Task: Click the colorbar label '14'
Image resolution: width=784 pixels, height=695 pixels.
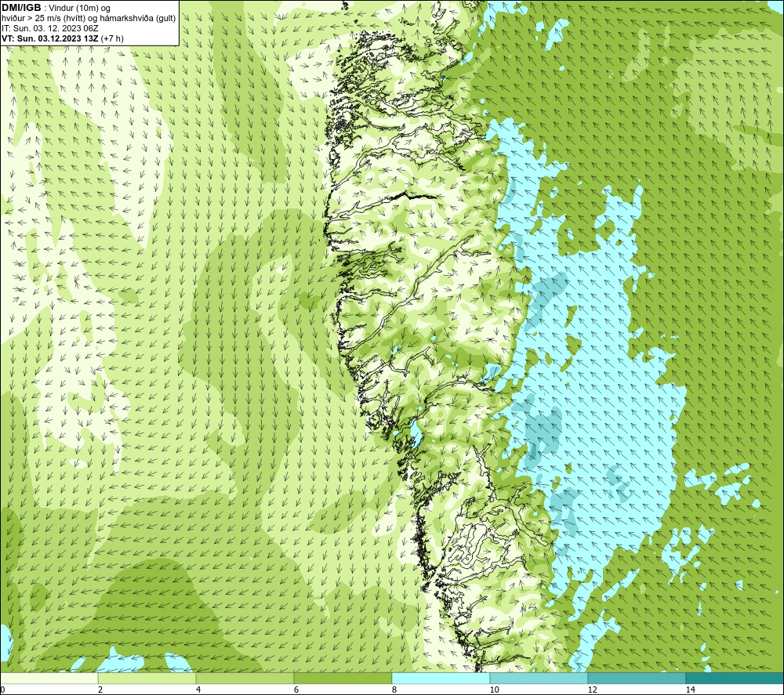Action: [690, 690]
